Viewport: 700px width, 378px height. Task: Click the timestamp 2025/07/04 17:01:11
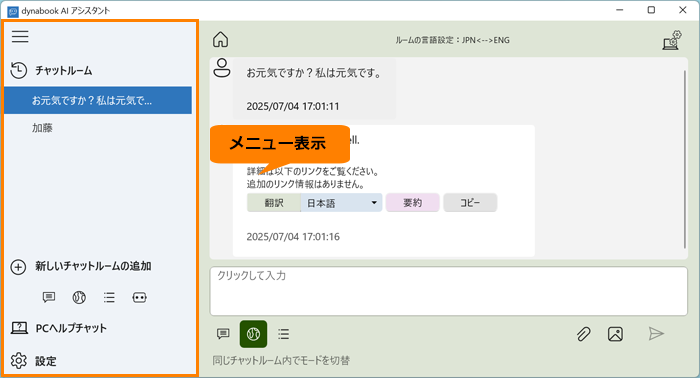coord(293,106)
